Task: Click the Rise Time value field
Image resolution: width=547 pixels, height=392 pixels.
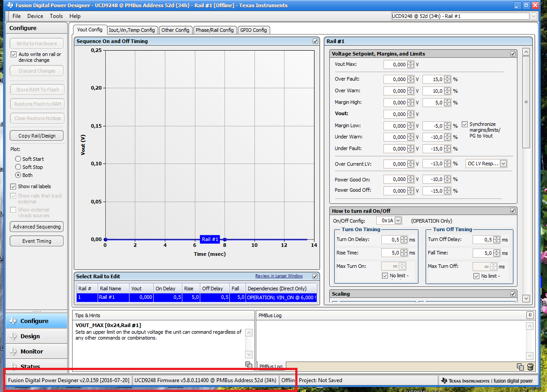Action: point(391,253)
